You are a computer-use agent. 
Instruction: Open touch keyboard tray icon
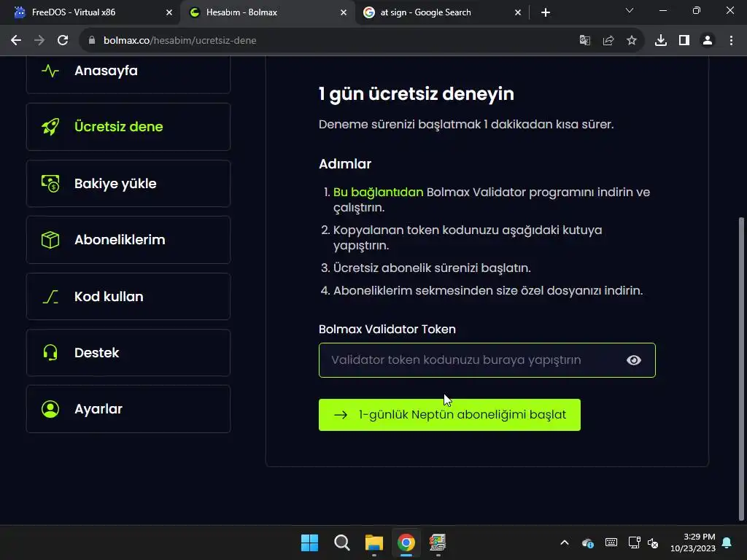611,542
